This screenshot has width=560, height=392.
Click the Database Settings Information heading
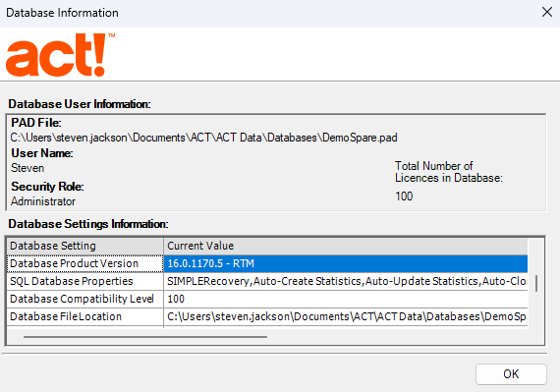[88, 224]
